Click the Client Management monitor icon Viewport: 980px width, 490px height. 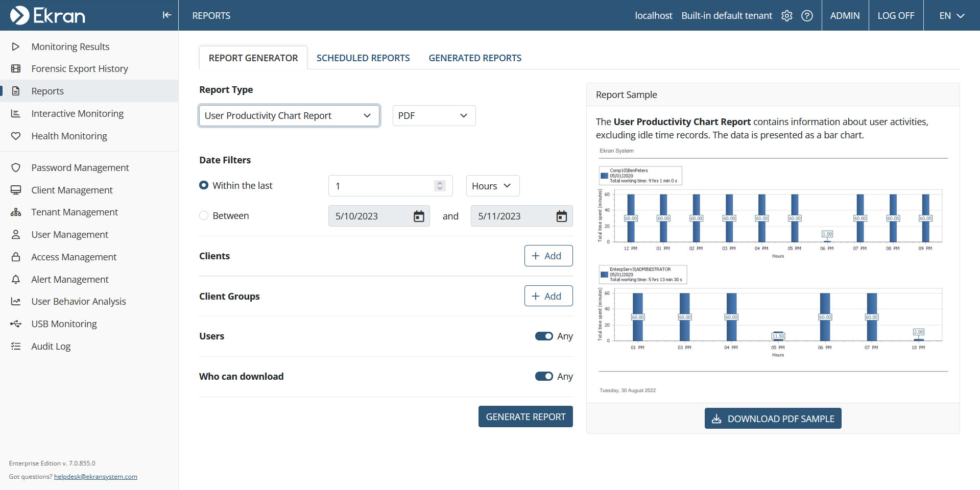click(x=16, y=190)
